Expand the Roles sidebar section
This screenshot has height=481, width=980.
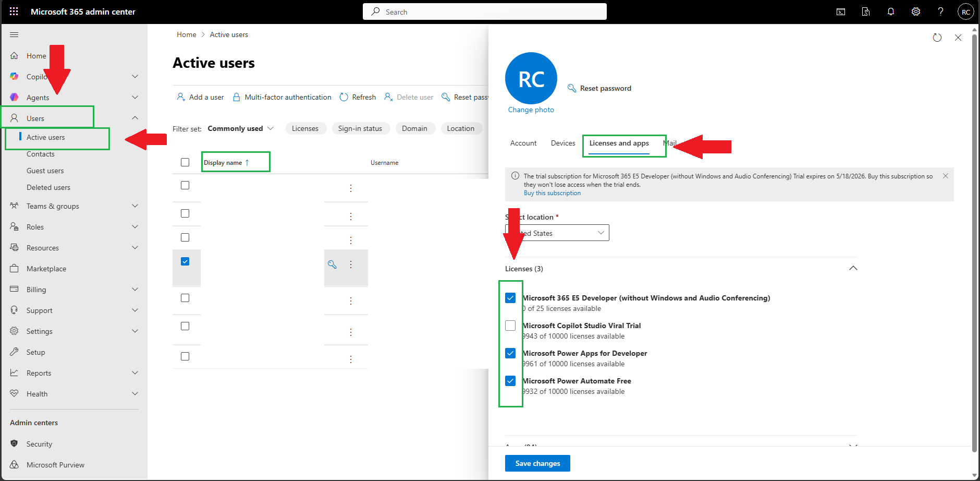click(135, 227)
